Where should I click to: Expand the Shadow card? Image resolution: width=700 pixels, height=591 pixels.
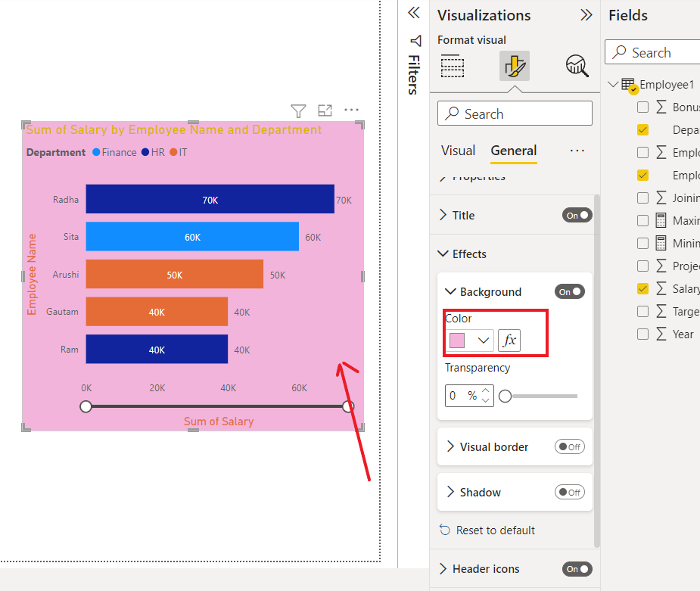click(450, 493)
